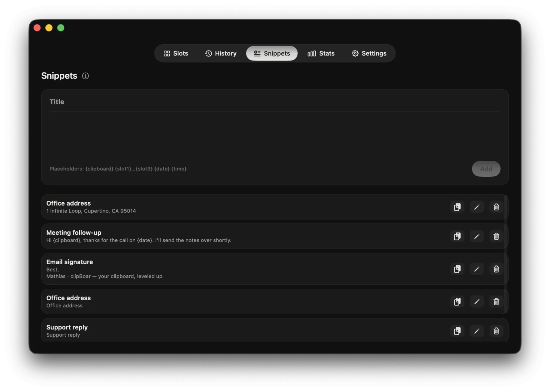Delete the Email signature snippet
550x392 pixels.
496,269
